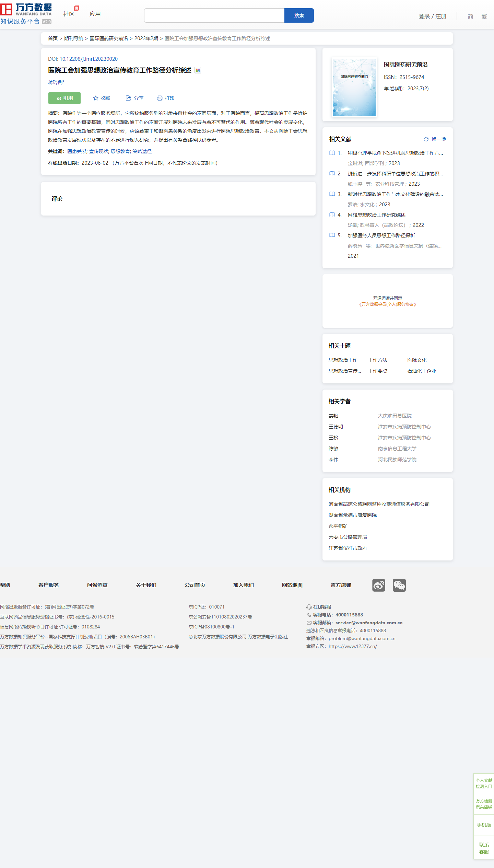Click 问卷调查 in the footer

tap(97, 585)
